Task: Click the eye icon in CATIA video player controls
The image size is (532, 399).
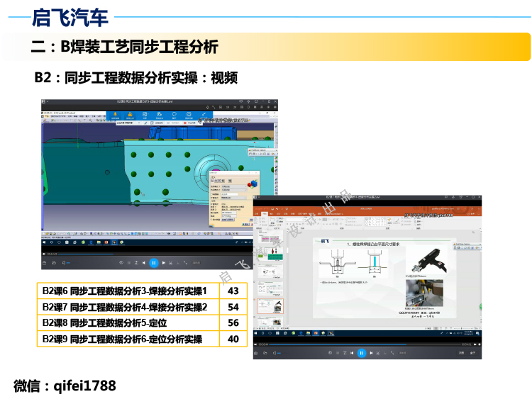Action: click(x=121, y=263)
